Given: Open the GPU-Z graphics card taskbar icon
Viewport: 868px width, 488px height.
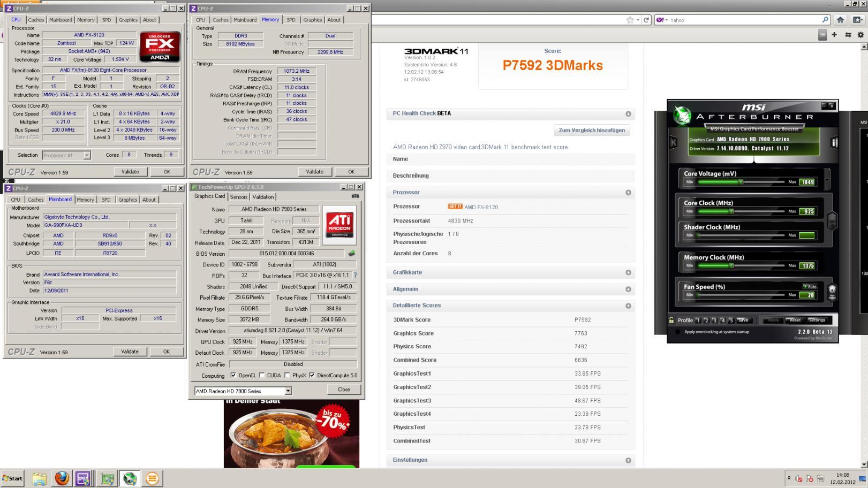Looking at the screenshot, I should pos(108,478).
